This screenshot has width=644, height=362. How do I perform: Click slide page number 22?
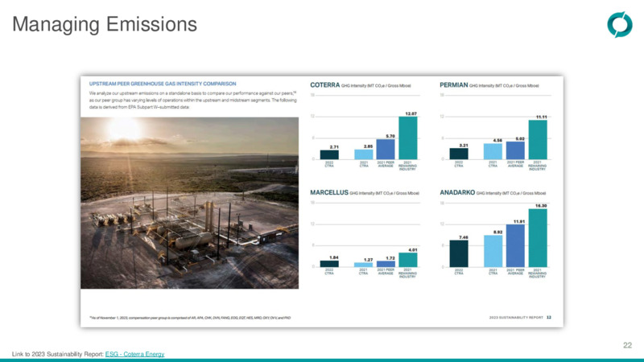coord(627,345)
